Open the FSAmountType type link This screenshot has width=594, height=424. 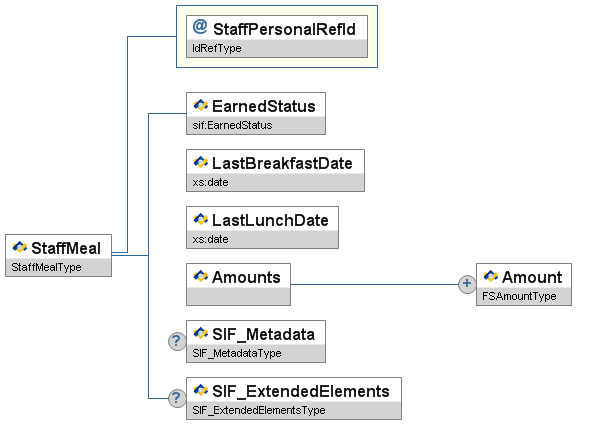pyautogui.click(x=519, y=296)
